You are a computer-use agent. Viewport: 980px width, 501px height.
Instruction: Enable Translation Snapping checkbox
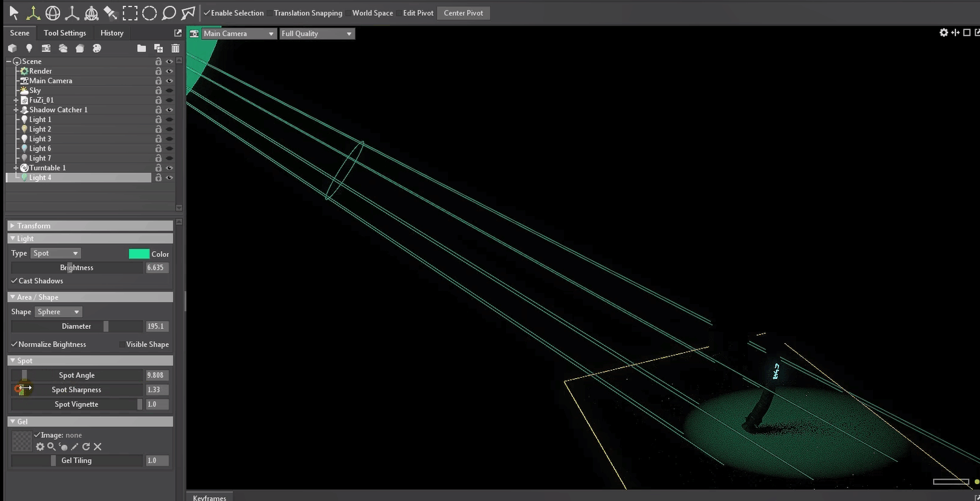click(x=270, y=13)
